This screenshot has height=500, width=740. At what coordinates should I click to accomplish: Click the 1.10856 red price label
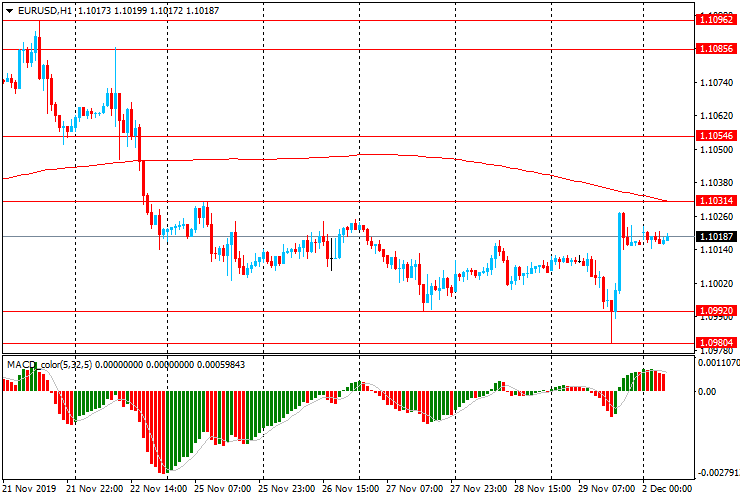tap(716, 49)
